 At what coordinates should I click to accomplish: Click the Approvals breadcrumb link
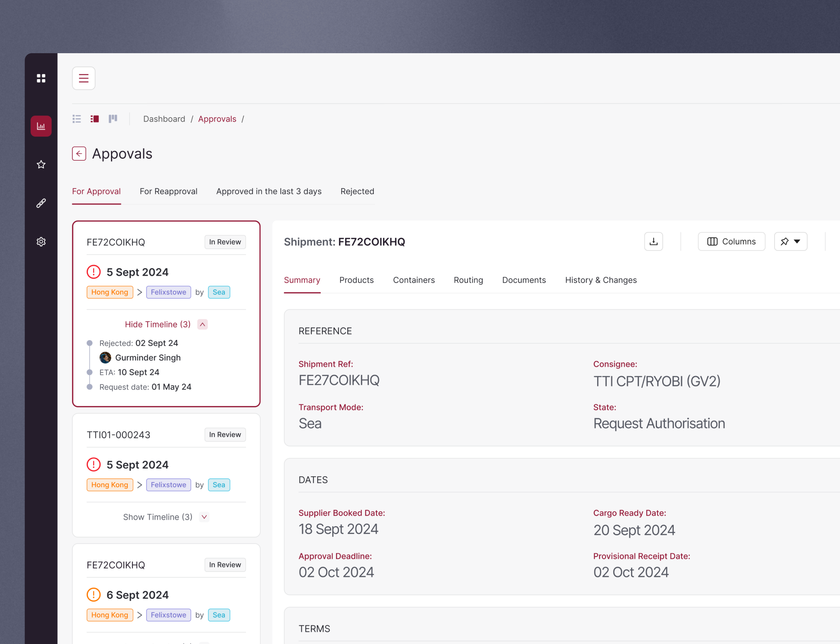[217, 119]
